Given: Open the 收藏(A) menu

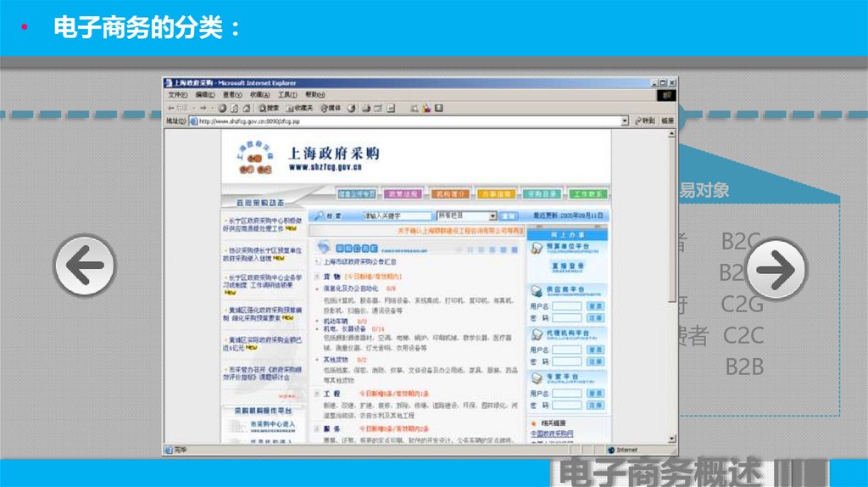Looking at the screenshot, I should [259, 95].
